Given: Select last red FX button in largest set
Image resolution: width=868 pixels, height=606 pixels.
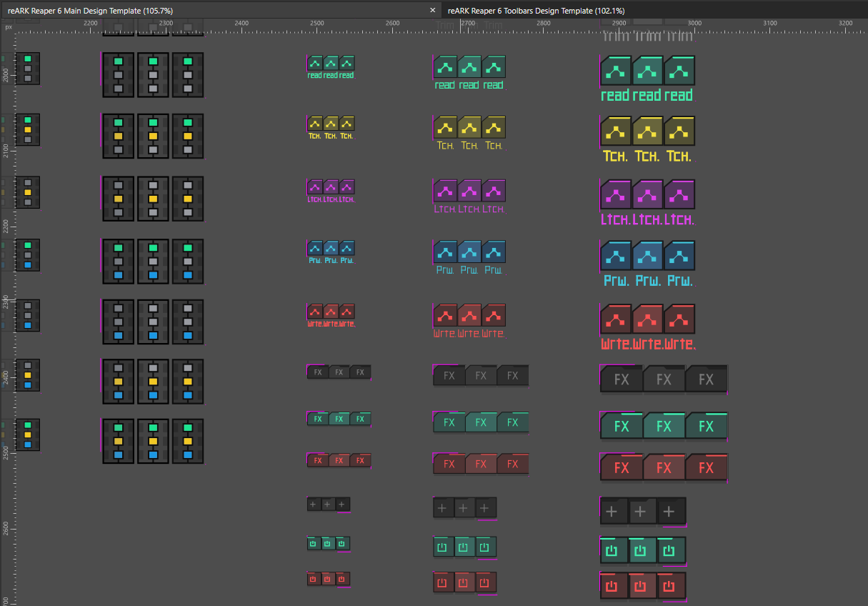Looking at the screenshot, I should (x=707, y=467).
